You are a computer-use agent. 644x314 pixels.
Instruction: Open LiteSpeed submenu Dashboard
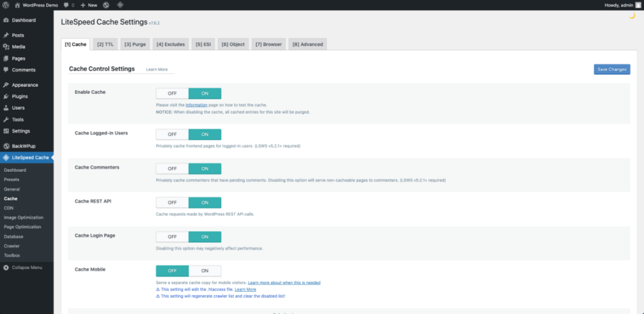[15, 170]
